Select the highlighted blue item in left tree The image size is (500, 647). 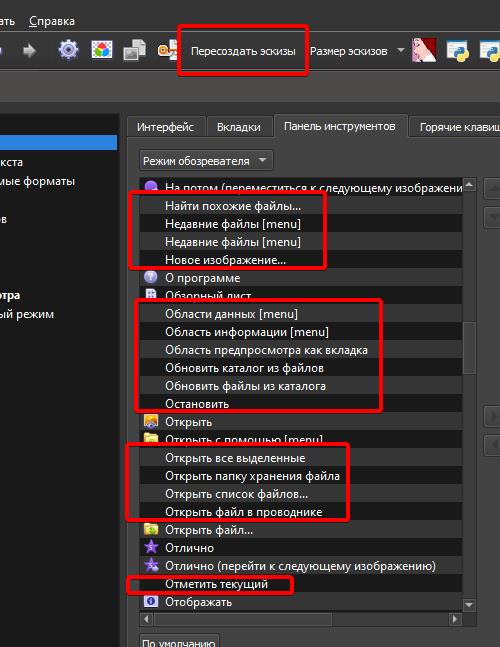pyautogui.click(x=59, y=142)
